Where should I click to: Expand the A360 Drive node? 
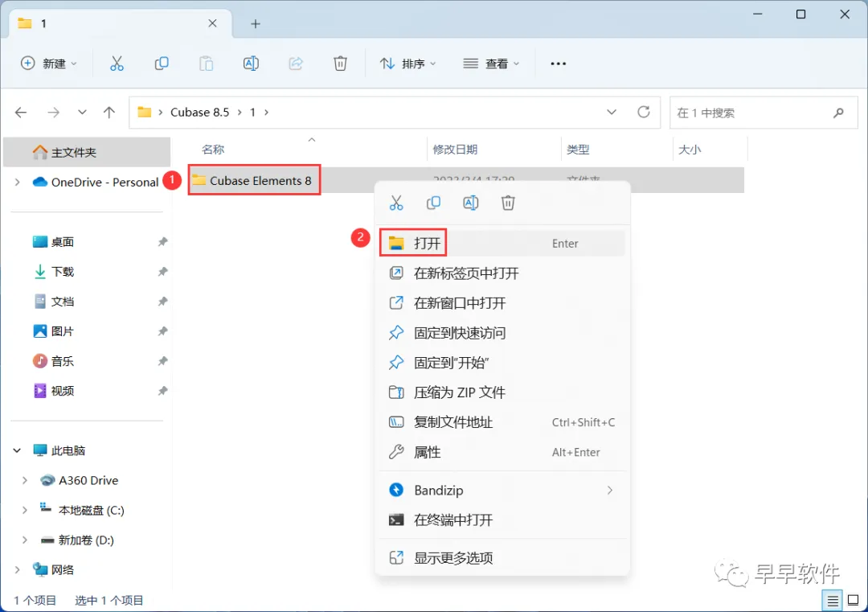(x=25, y=480)
